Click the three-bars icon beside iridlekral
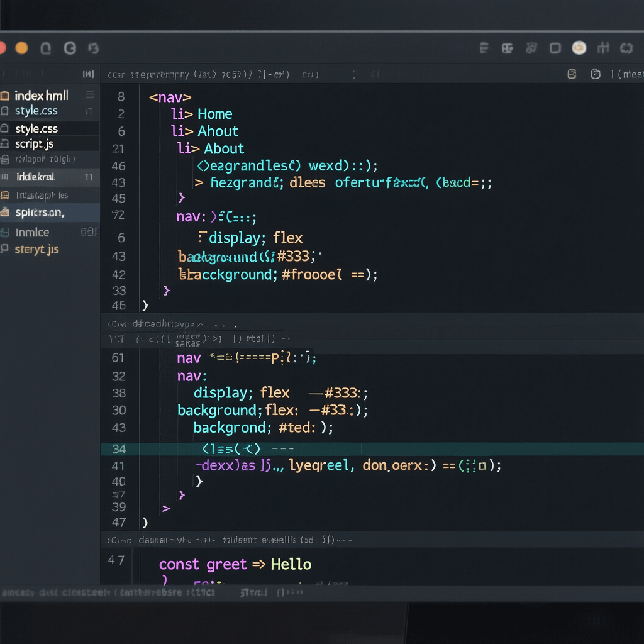The height and width of the screenshot is (644, 644). click(x=5, y=177)
